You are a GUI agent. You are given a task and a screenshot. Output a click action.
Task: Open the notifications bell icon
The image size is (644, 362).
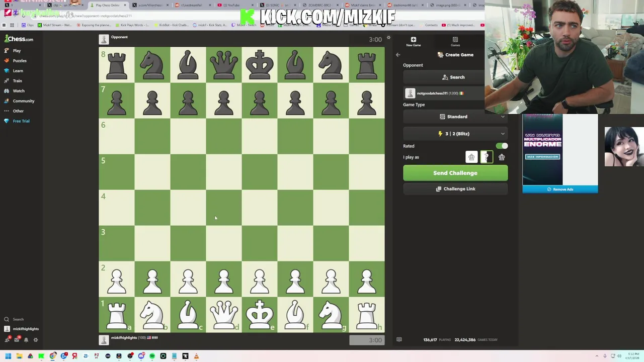pyautogui.click(x=26, y=340)
